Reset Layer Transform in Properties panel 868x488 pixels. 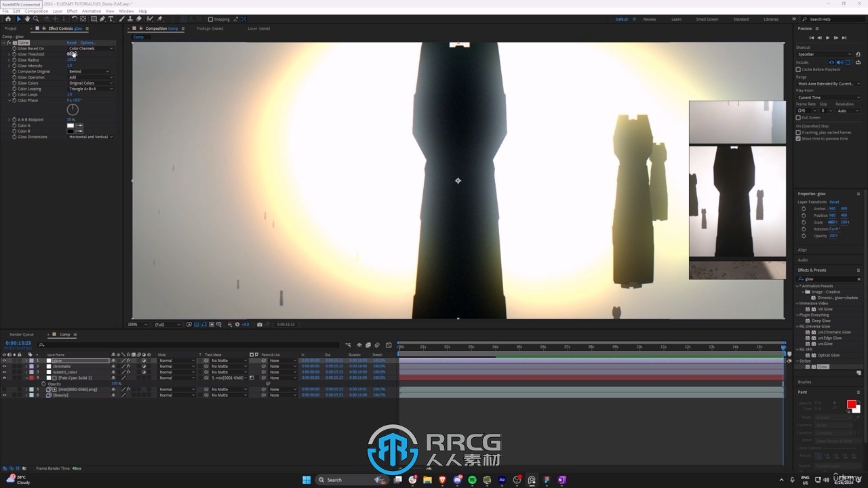click(834, 202)
